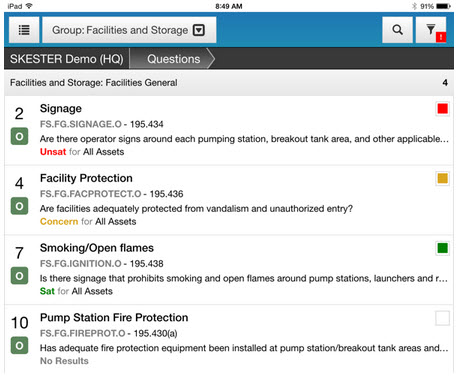Tap the green O badge for Pump Station Fire Protection
This screenshot has width=465, height=378.
pos(19,346)
